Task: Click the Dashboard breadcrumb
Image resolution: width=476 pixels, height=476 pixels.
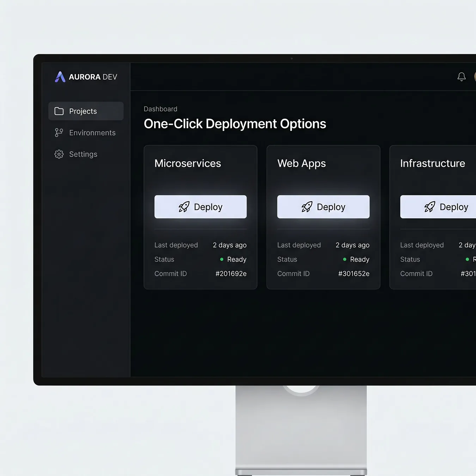Action: click(x=160, y=109)
